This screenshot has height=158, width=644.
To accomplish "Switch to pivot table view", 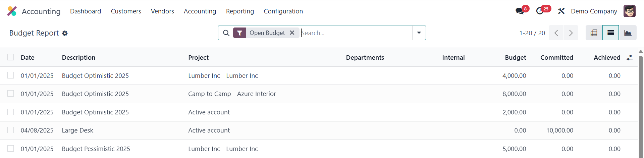I will click(x=594, y=33).
